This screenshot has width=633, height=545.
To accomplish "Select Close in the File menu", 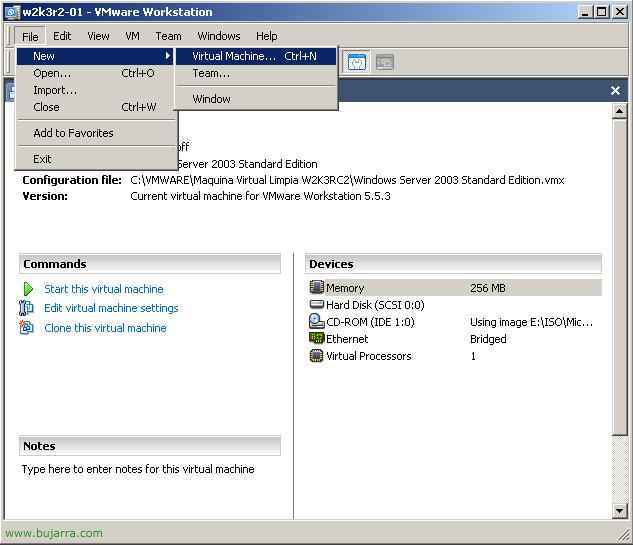I will [x=95, y=107].
